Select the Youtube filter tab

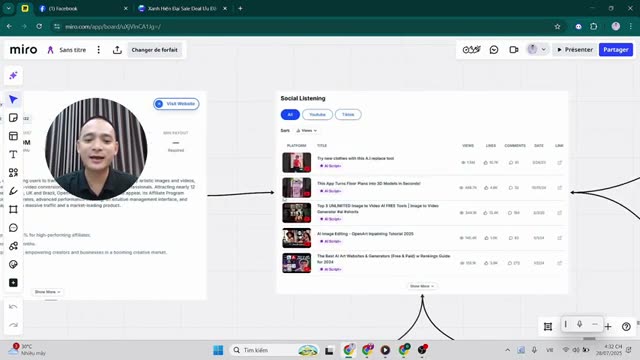(317, 115)
